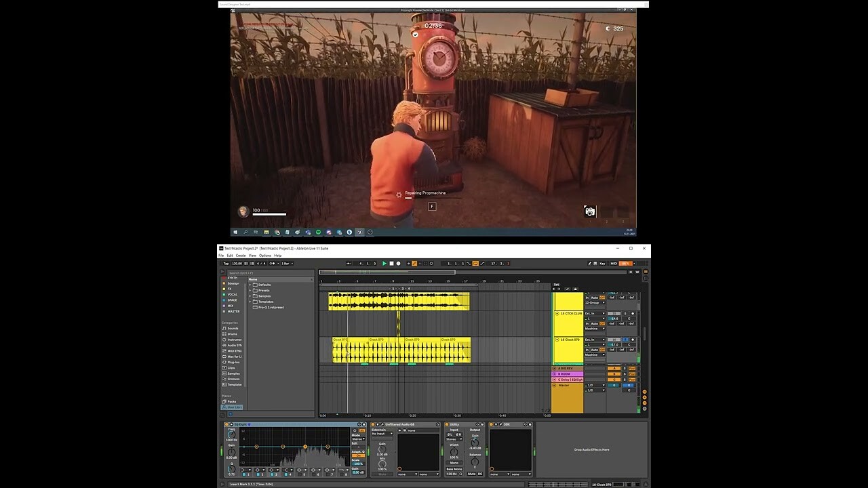Open the Grooves category in the sidebar

[233, 379]
